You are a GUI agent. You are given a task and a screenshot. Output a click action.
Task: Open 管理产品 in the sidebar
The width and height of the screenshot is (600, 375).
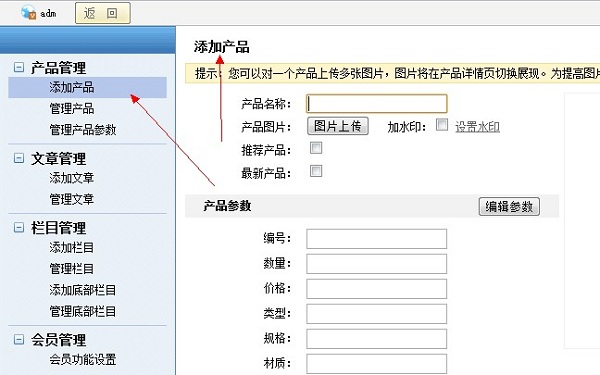point(72,108)
